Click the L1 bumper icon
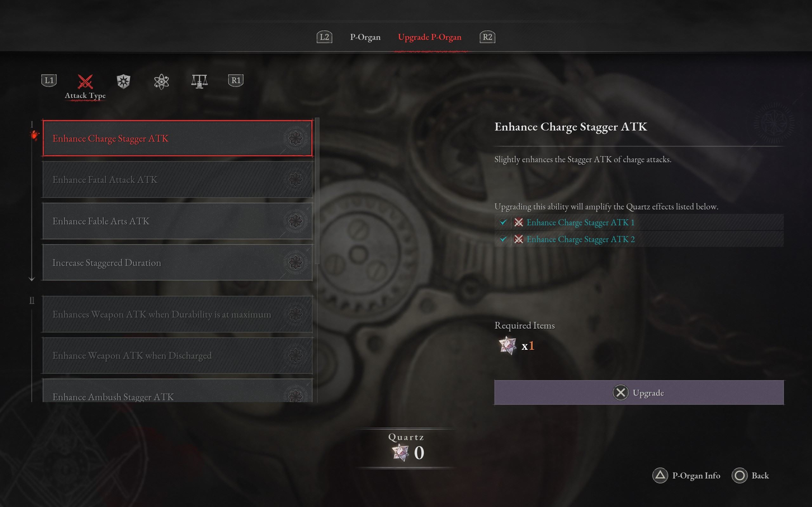Screen dimensions: 812x507 coord(49,80)
